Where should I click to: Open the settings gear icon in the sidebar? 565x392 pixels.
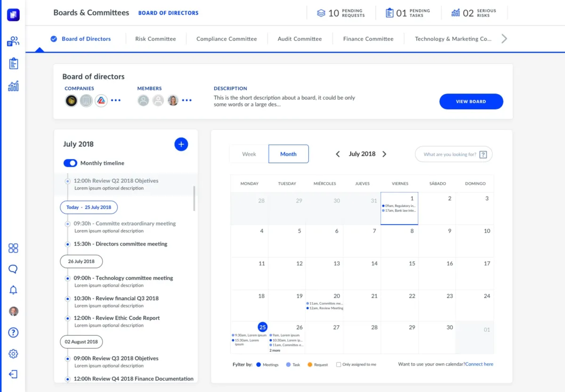click(13, 353)
